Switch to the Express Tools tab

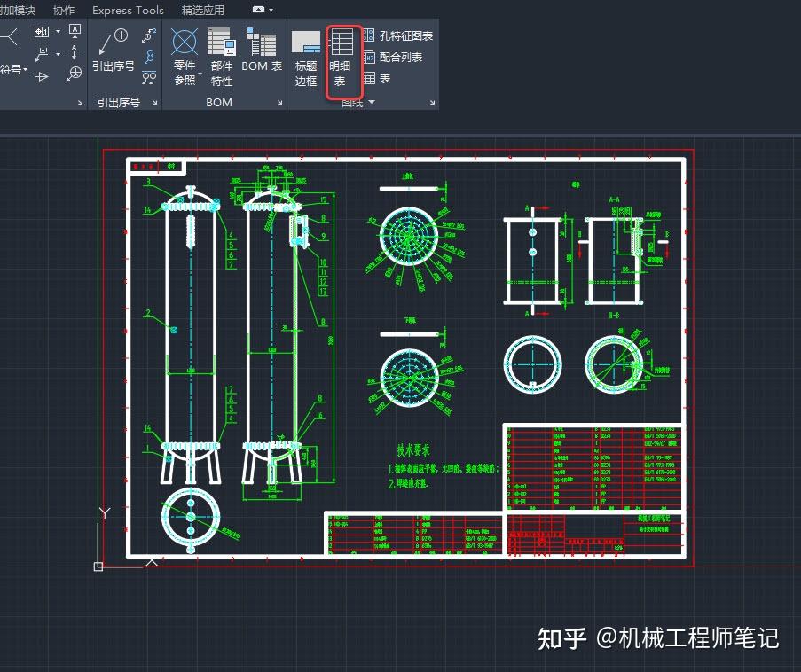[128, 10]
